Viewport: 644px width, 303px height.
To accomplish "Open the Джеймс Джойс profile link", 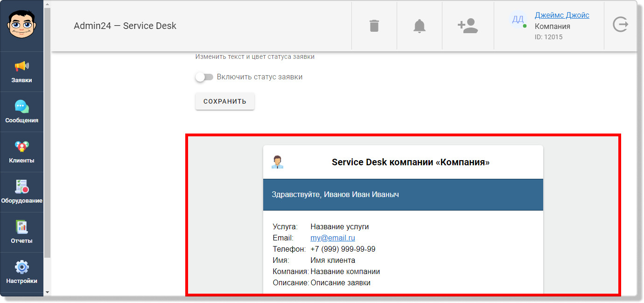I will pos(561,15).
